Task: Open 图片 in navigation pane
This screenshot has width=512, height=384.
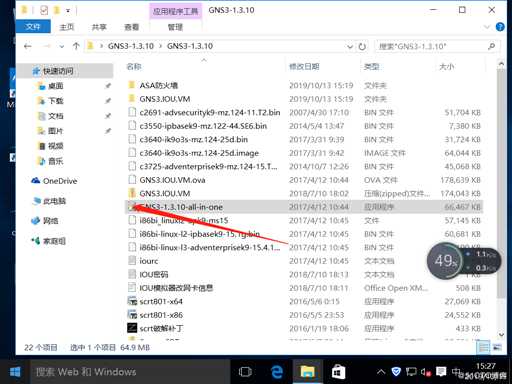Action: coord(56,131)
